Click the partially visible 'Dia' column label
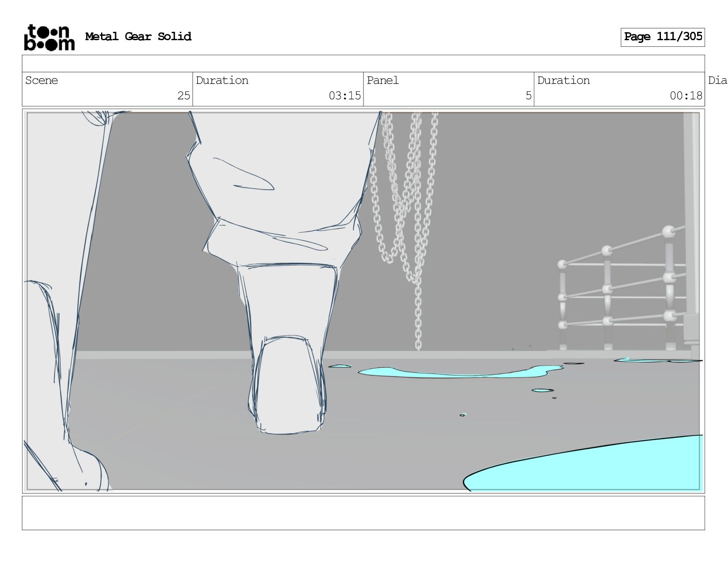This screenshot has height=563, width=728. (717, 80)
